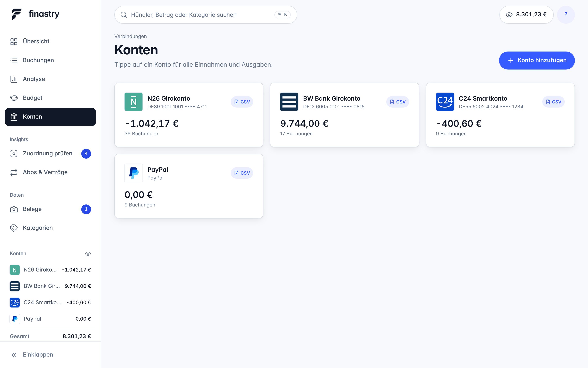Click the Analyse bar chart icon

point(14,79)
